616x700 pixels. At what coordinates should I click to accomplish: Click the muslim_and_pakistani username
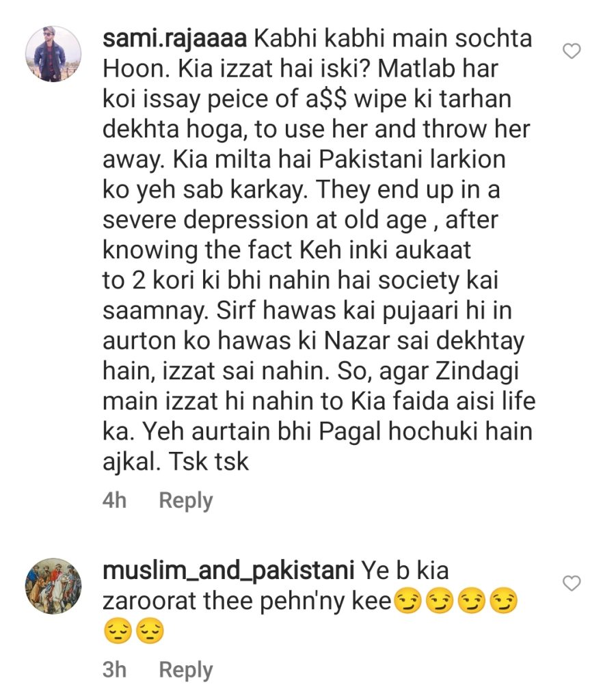(228, 571)
